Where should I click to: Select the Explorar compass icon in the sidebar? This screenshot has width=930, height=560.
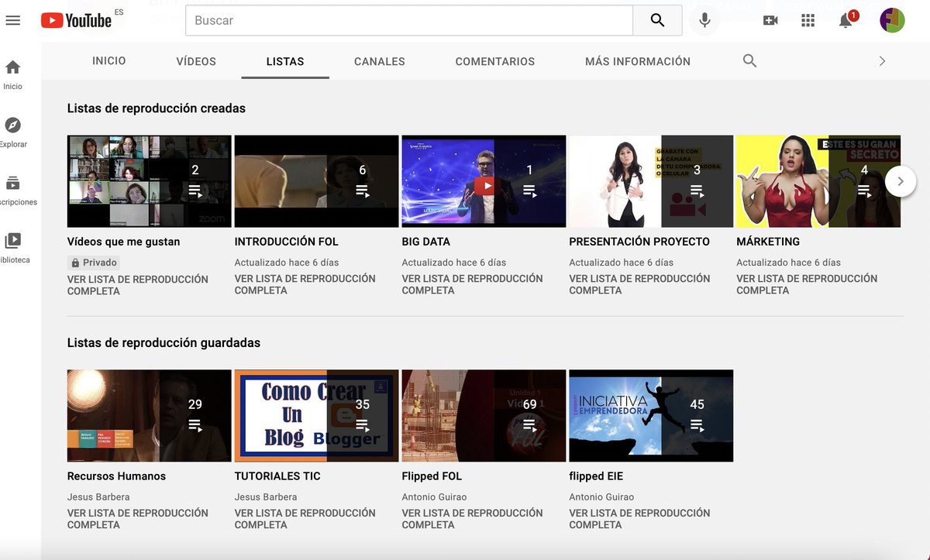(x=12, y=124)
